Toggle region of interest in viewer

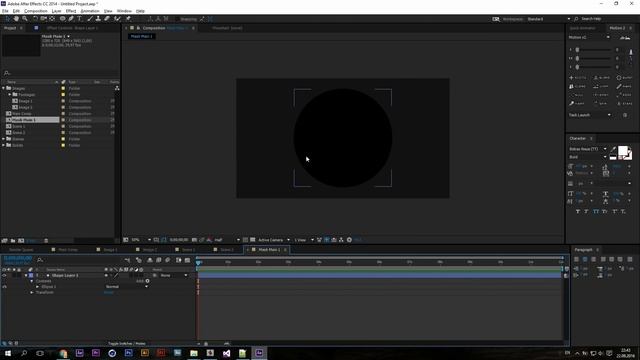point(245,240)
